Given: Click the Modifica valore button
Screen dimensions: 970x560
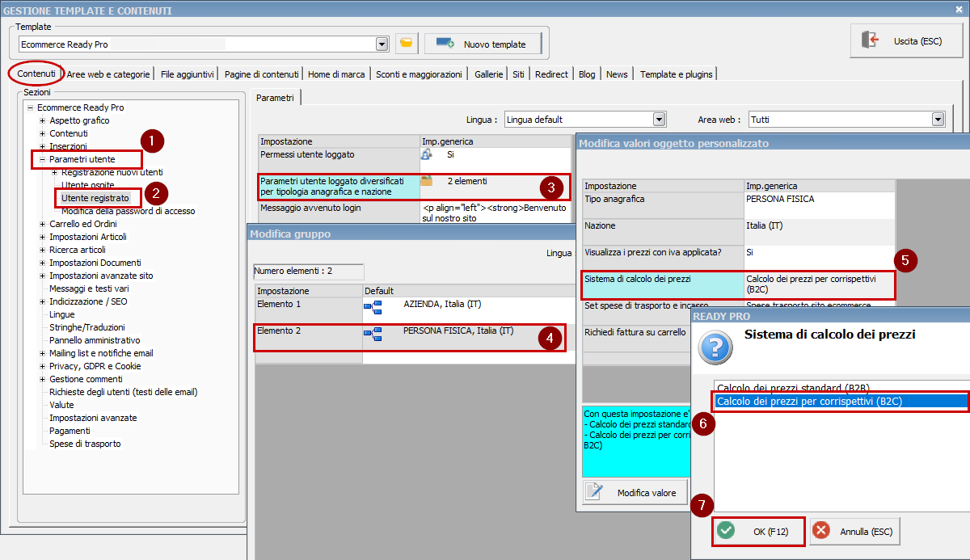Looking at the screenshot, I should click(636, 493).
